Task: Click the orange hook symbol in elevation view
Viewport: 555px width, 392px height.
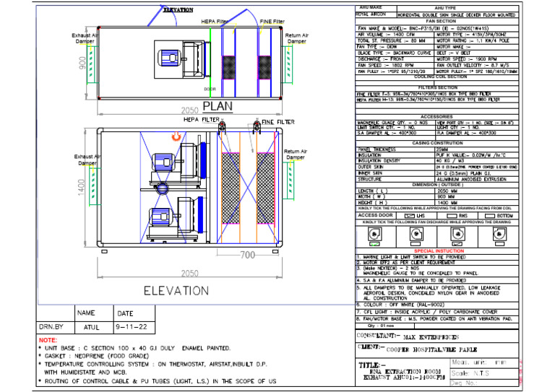Action: click(x=176, y=136)
